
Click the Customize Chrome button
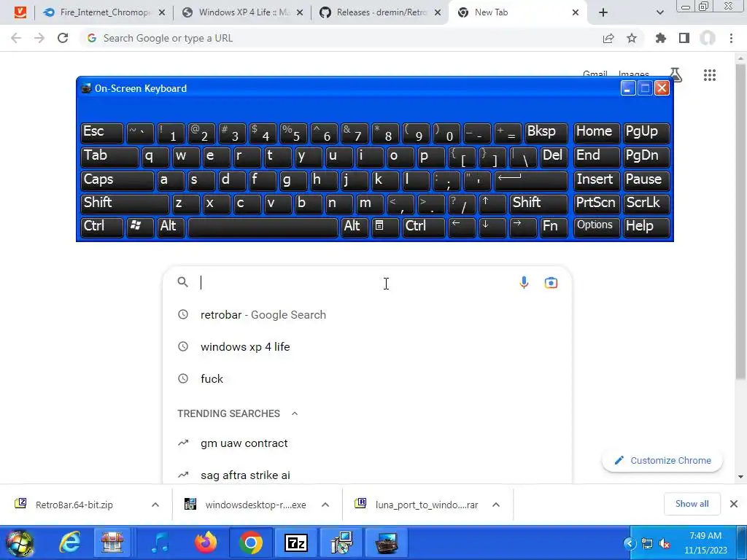tap(662, 461)
